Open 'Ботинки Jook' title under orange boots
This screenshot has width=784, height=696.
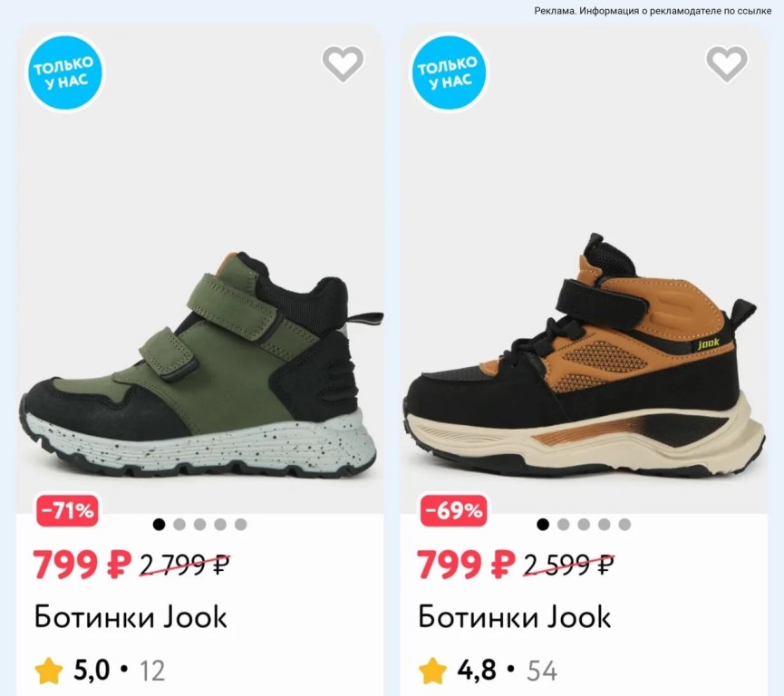click(x=515, y=617)
